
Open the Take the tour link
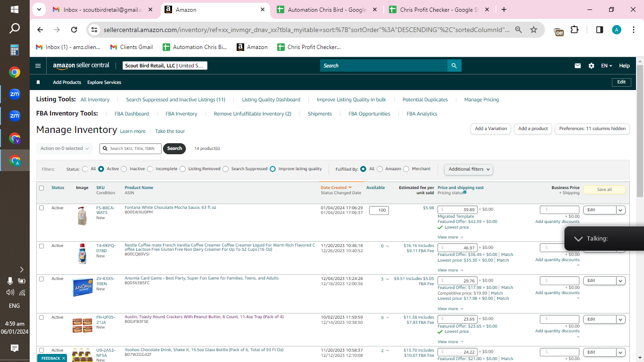coord(170,132)
